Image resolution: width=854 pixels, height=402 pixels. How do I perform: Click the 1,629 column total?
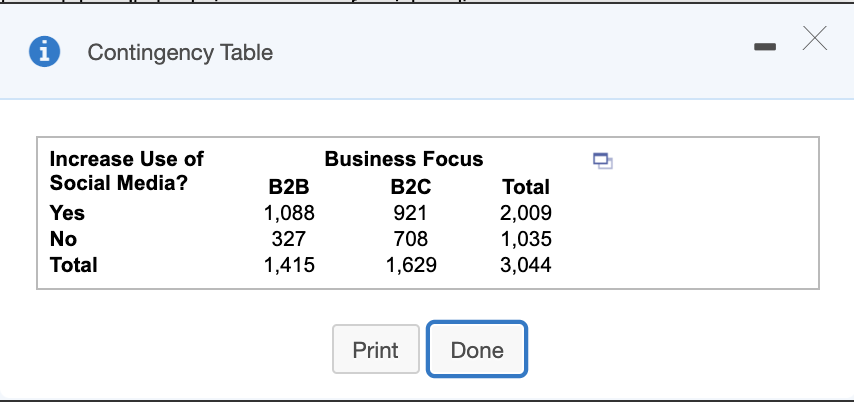tap(410, 265)
